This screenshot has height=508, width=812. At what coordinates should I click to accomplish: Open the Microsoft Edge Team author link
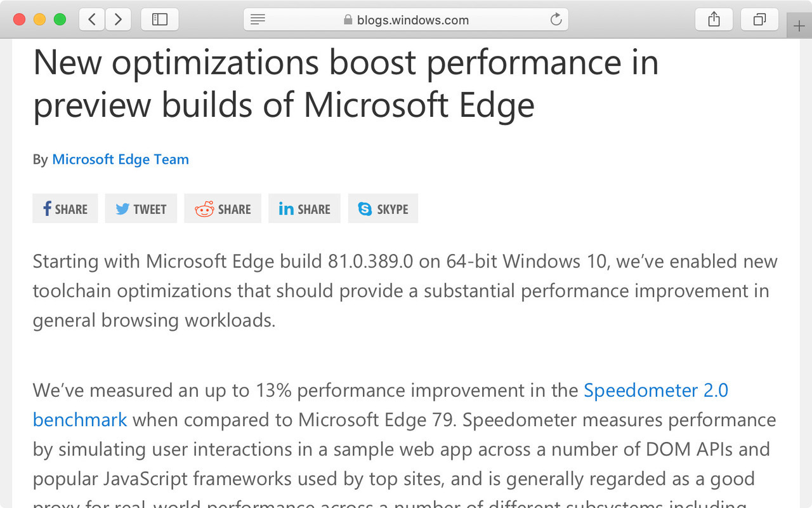[121, 159]
